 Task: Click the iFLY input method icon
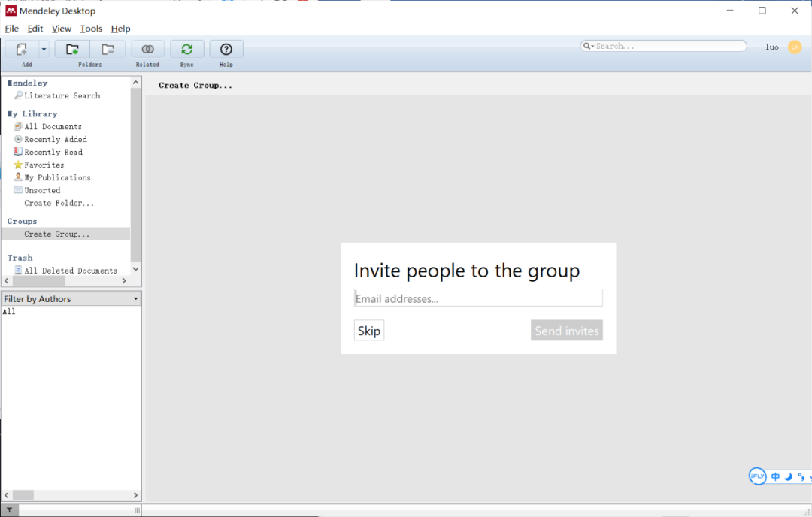pos(757,476)
